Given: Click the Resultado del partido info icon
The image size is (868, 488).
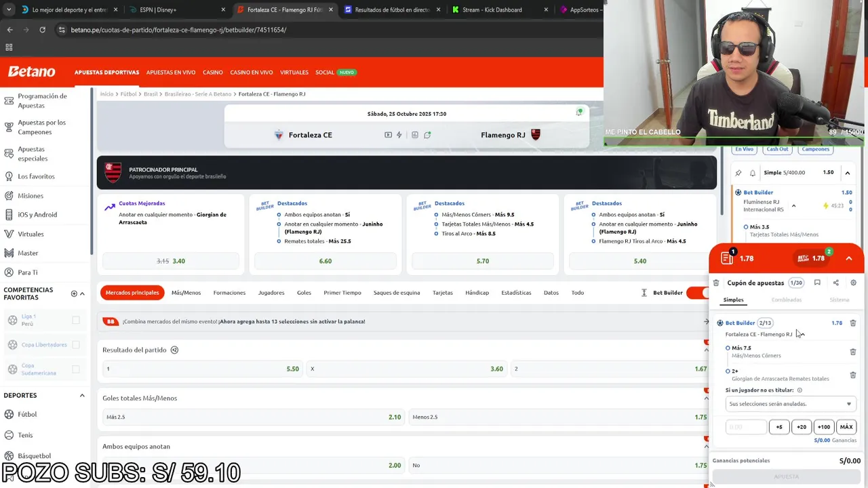Looking at the screenshot, I should coord(174,350).
